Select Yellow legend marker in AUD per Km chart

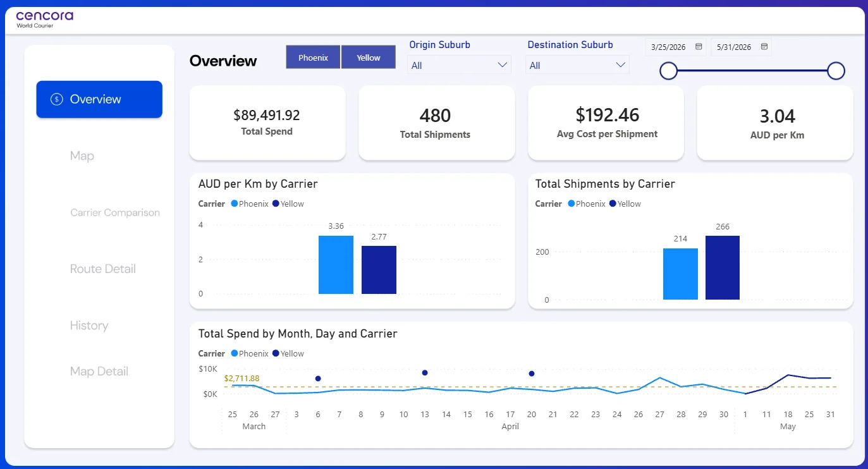276,204
